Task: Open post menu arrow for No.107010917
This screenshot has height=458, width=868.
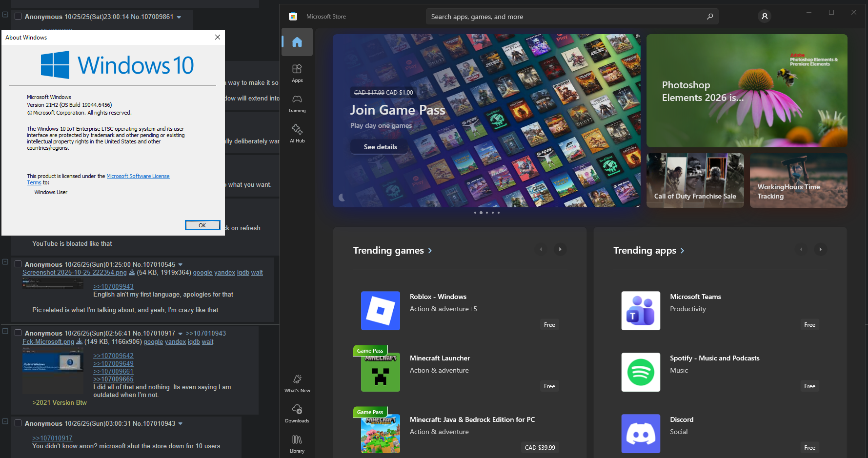Action: coord(181,334)
